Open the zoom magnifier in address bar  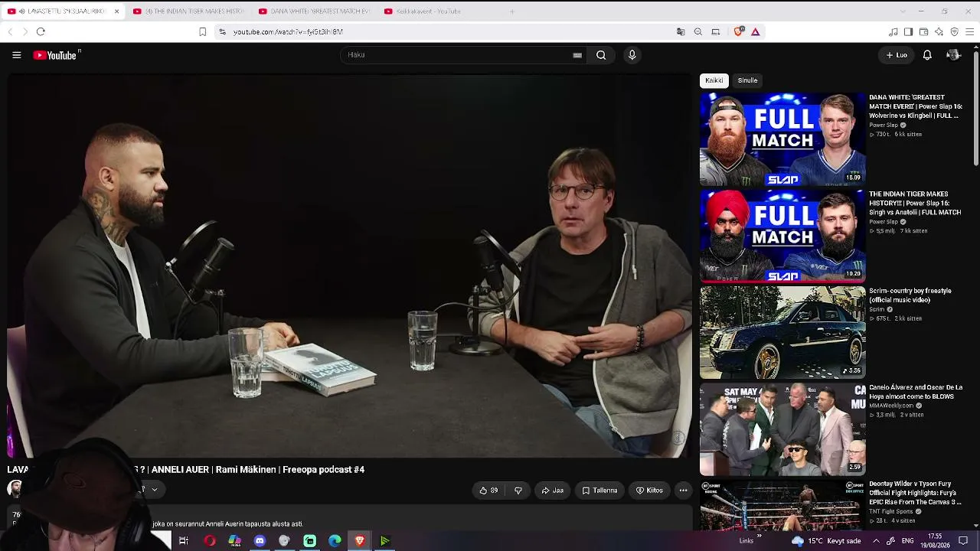pyautogui.click(x=697, y=31)
